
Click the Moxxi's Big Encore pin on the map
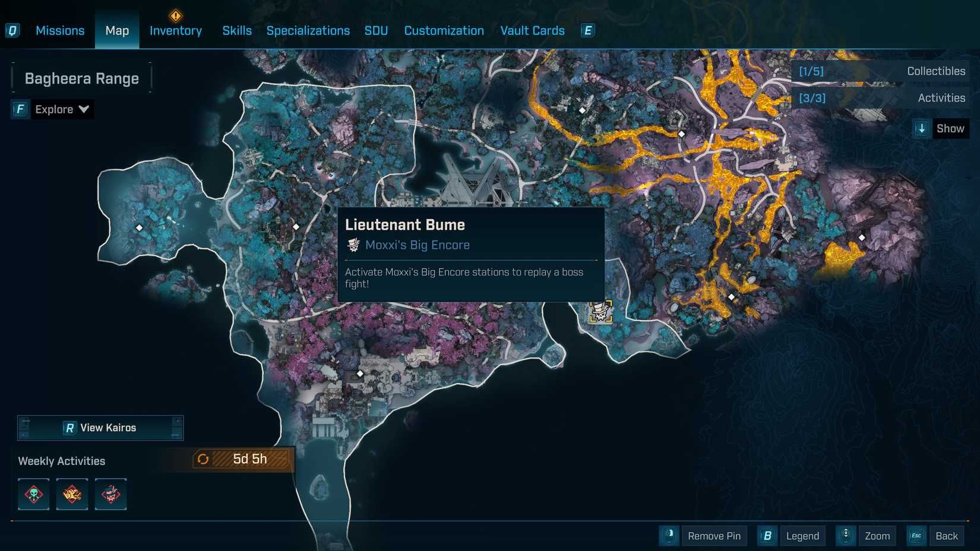(x=600, y=312)
